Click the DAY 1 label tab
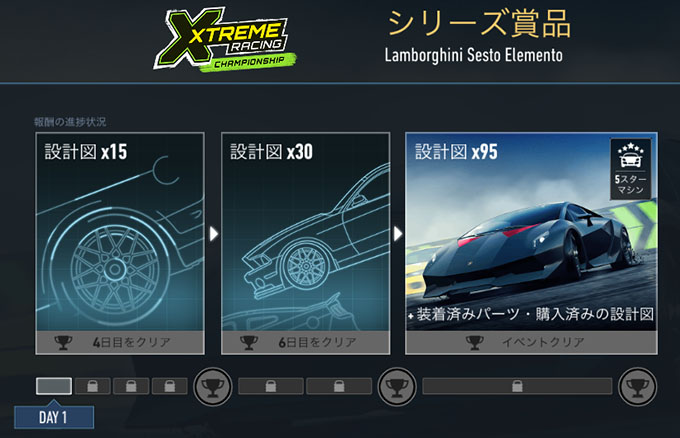 tap(54, 417)
